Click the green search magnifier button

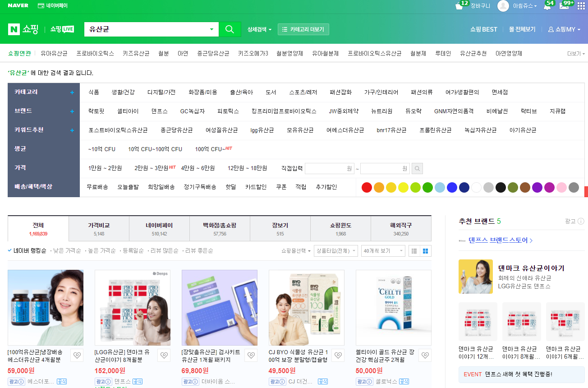tap(230, 29)
